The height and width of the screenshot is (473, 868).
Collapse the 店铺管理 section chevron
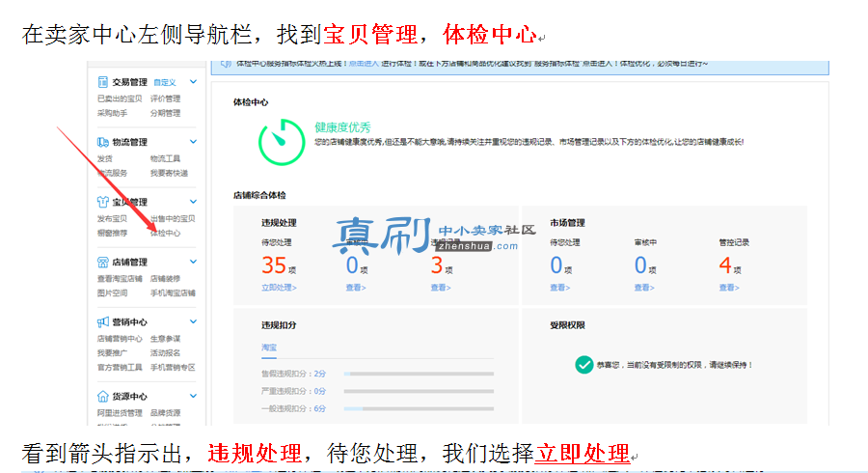click(x=193, y=262)
